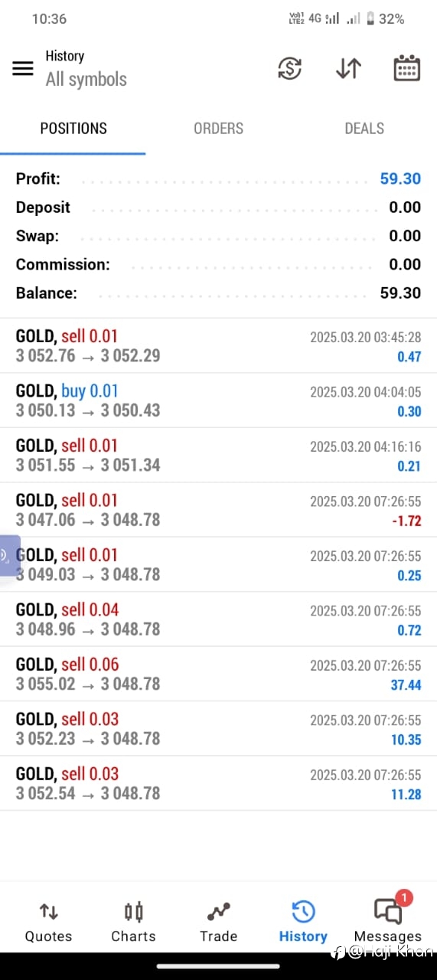
Task: Open the calendar date range icon
Action: [406, 68]
